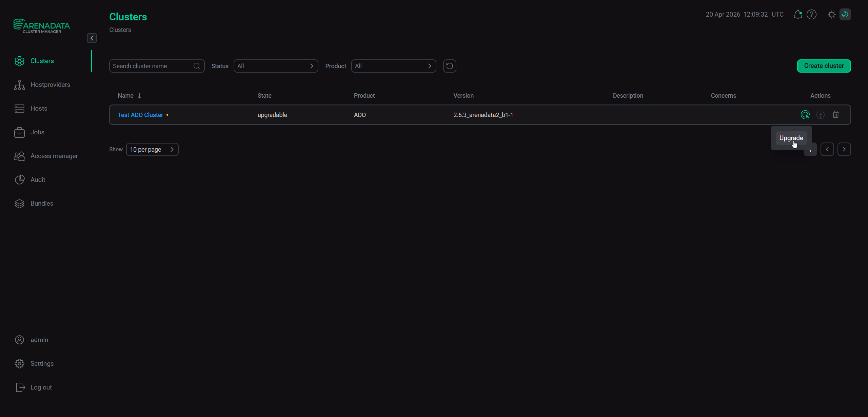Viewport: 868px width, 417px height.
Task: Open the help question mark icon
Action: click(x=811, y=15)
